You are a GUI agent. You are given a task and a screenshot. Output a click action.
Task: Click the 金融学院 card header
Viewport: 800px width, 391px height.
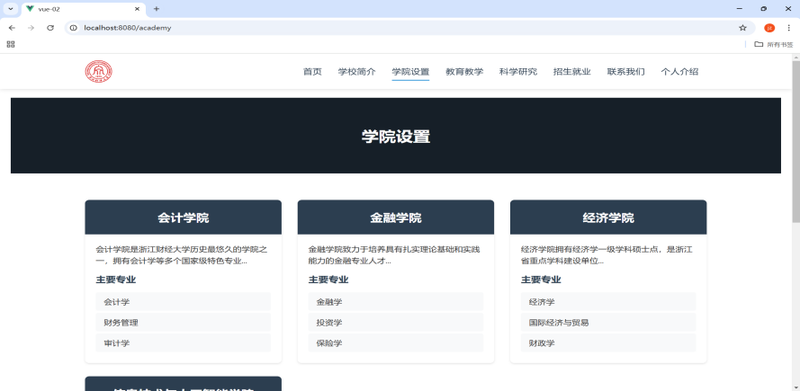pyautogui.click(x=395, y=217)
